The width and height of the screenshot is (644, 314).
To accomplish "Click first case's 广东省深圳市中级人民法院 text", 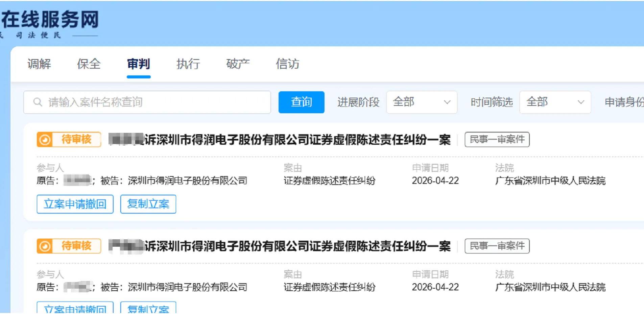I will (550, 180).
